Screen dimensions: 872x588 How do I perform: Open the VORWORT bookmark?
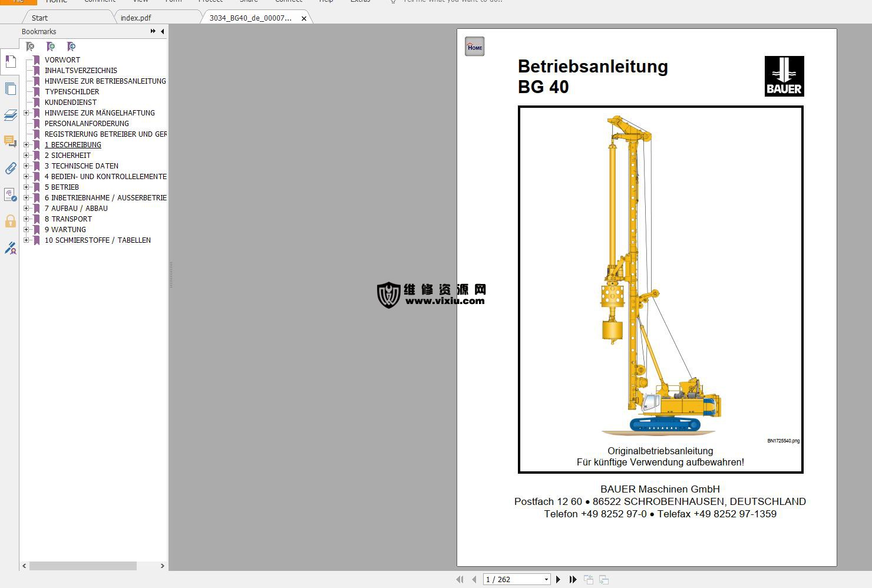pos(62,60)
